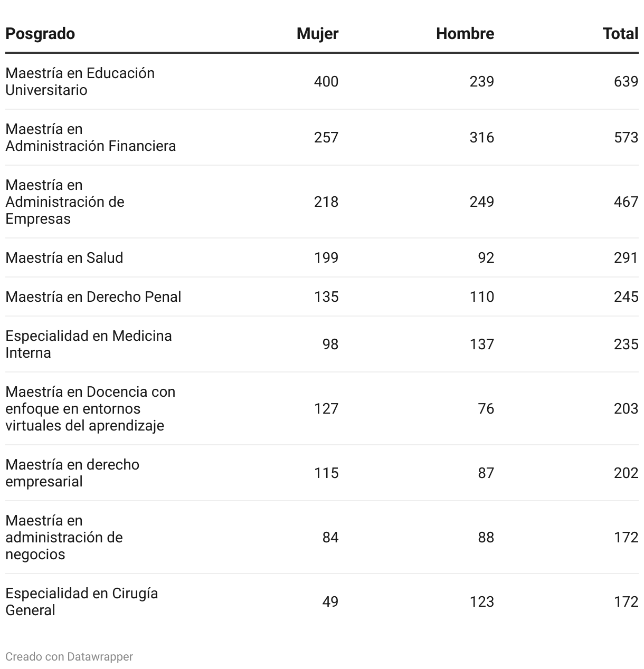Click Especialidad en Cirugía General label
The height and width of the screenshot is (669, 644).
82,601
